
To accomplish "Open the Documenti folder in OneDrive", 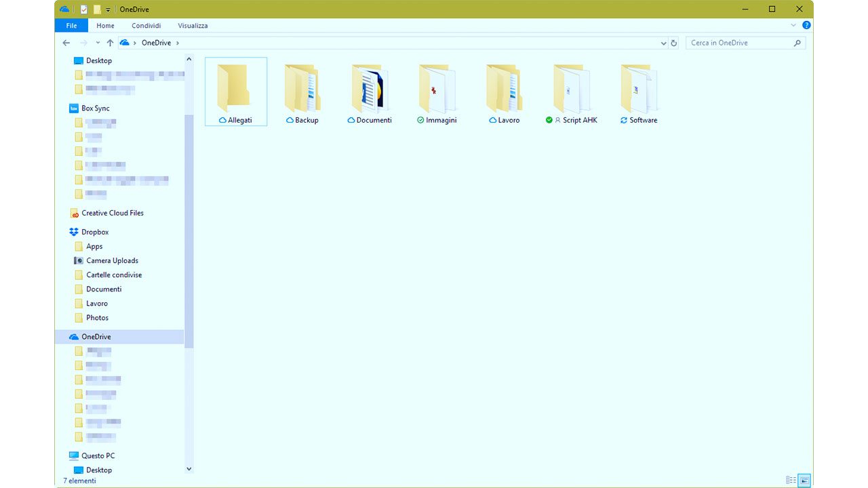I will click(370, 91).
